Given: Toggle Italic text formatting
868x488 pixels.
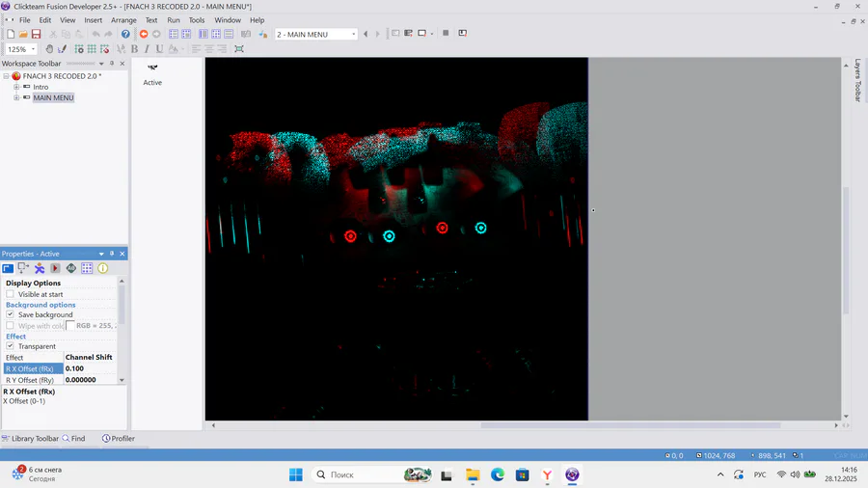Looking at the screenshot, I should [x=147, y=49].
